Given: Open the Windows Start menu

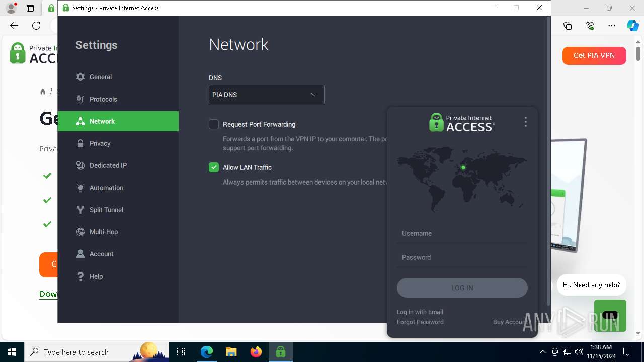Looking at the screenshot, I should point(12,352).
